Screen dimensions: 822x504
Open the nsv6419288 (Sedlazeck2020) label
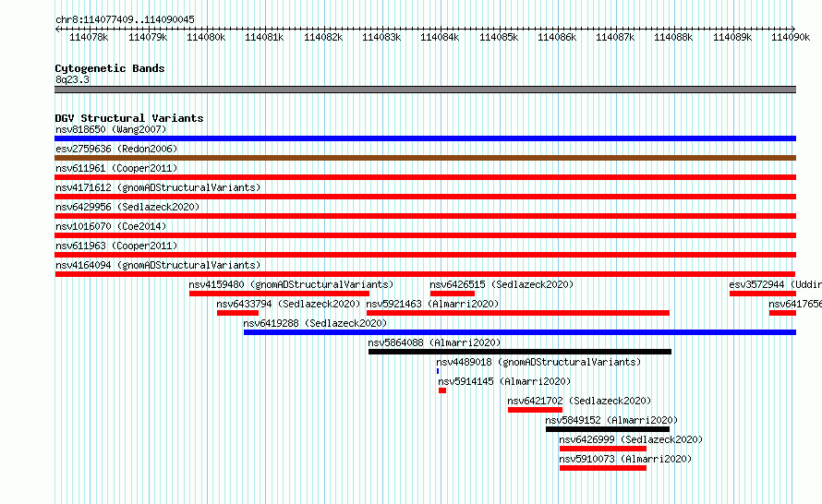(315, 323)
